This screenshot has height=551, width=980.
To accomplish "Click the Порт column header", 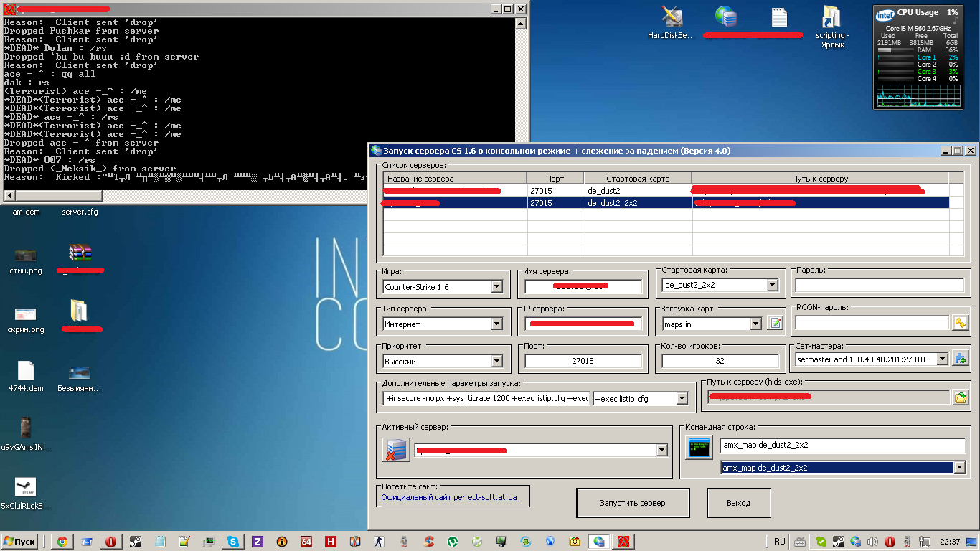I will pos(555,178).
